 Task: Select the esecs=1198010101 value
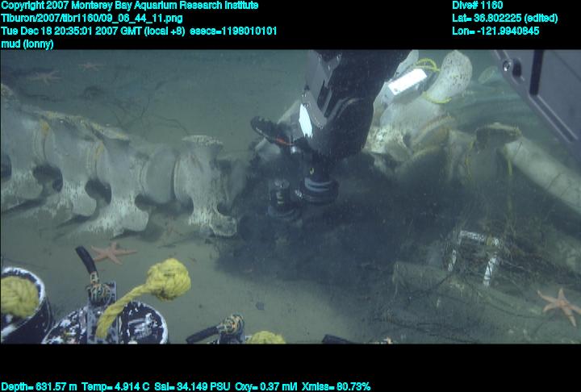pyautogui.click(x=233, y=31)
